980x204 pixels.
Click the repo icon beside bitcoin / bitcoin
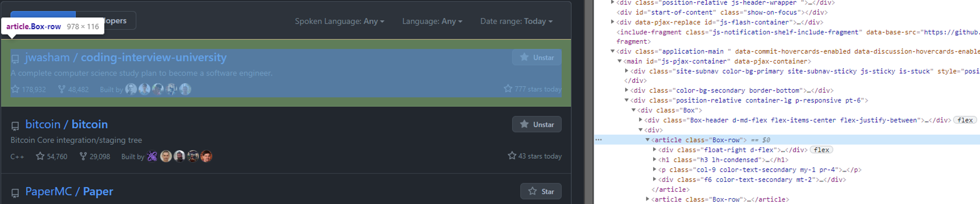click(x=15, y=126)
